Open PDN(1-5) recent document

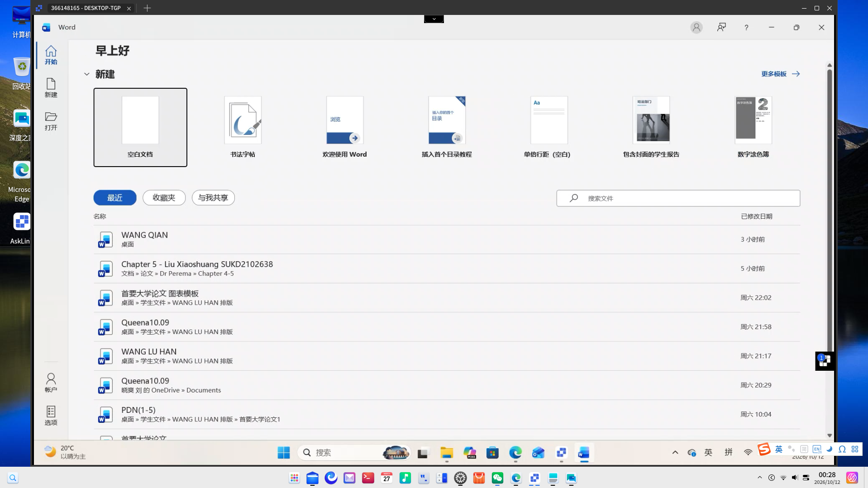447,414
